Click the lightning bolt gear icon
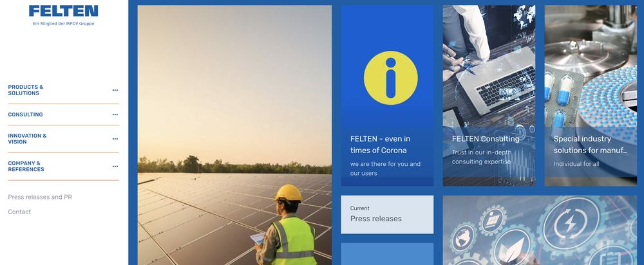The width and height of the screenshot is (644, 265). 570,224
